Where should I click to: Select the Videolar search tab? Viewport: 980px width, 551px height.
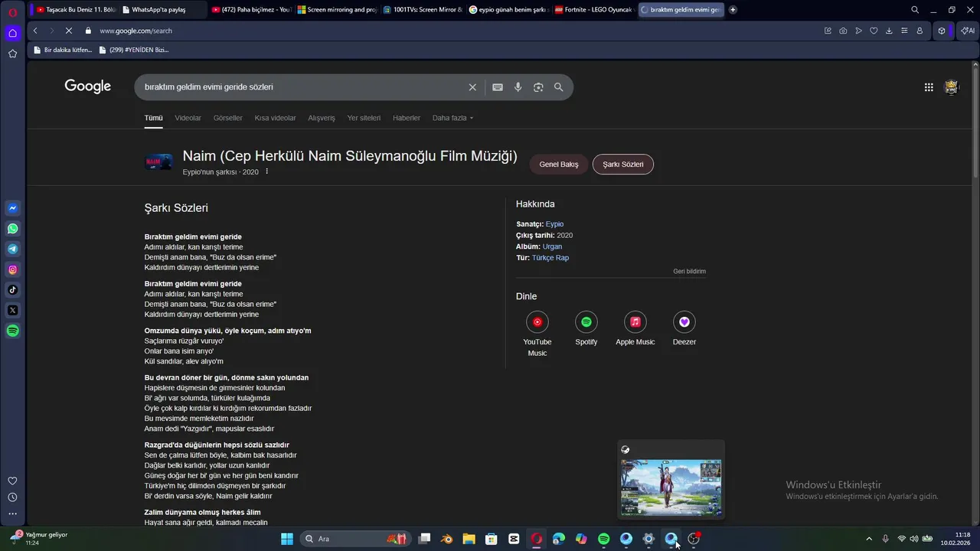click(188, 118)
